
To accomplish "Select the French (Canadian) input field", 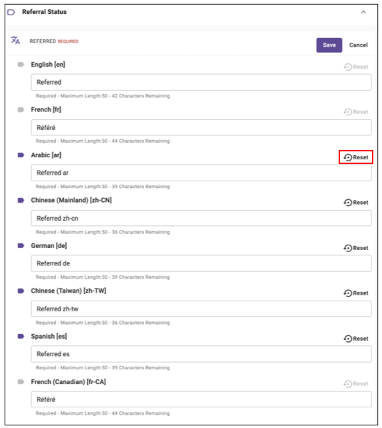I will 201,399.
